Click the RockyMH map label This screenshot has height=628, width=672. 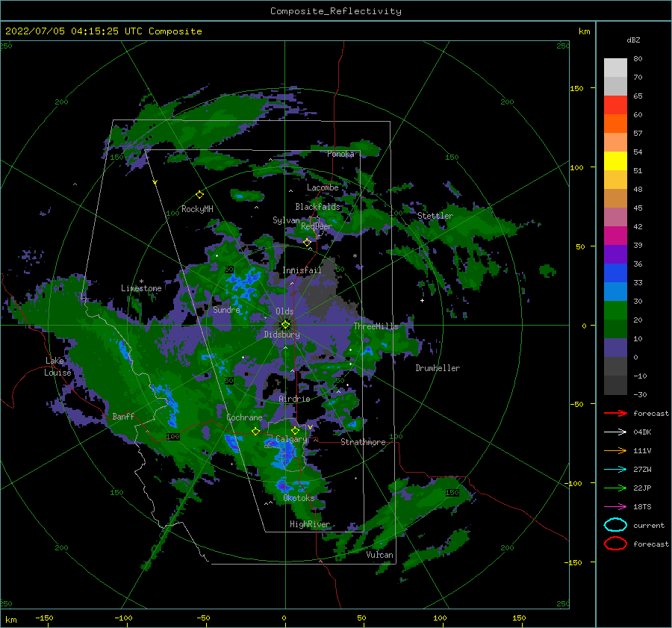coord(197,209)
